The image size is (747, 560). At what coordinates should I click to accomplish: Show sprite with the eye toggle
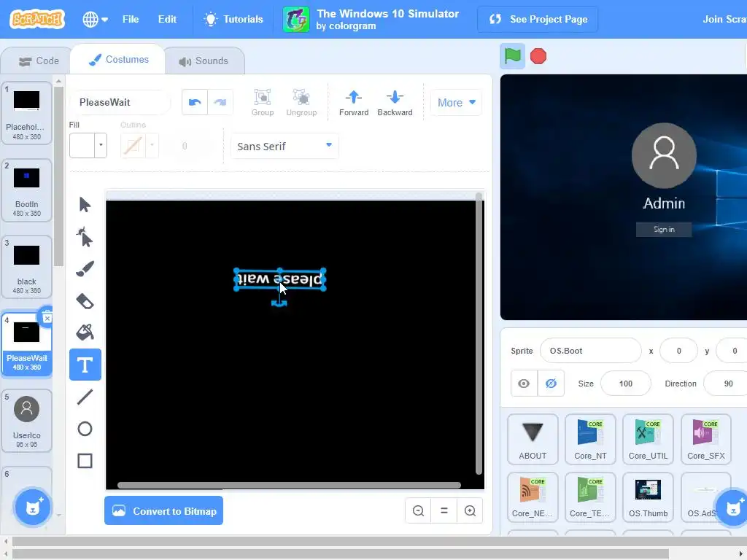click(524, 384)
